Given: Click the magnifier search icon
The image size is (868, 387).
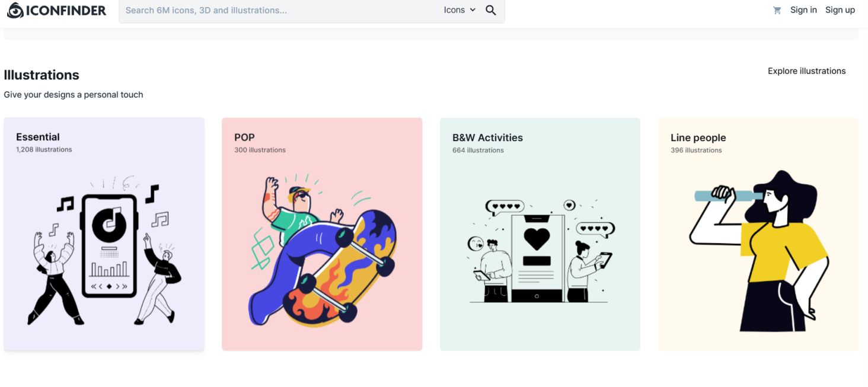Looking at the screenshot, I should pyautogui.click(x=491, y=10).
